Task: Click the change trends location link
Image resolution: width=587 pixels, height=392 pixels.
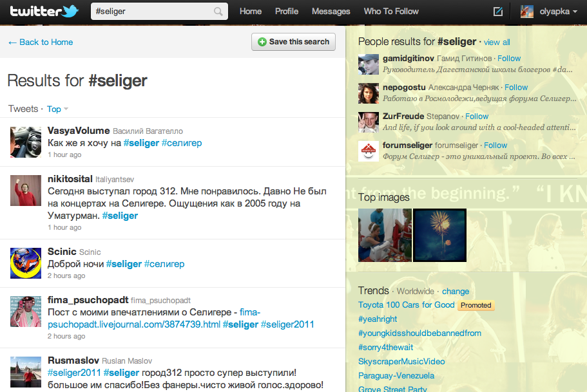Action: pos(455,292)
